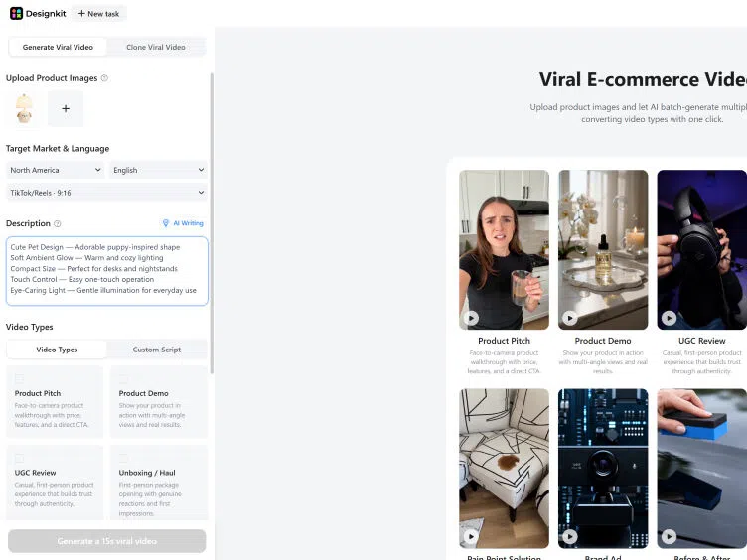Tick the Product Demo checkbox
747x560 pixels.
(x=123, y=378)
